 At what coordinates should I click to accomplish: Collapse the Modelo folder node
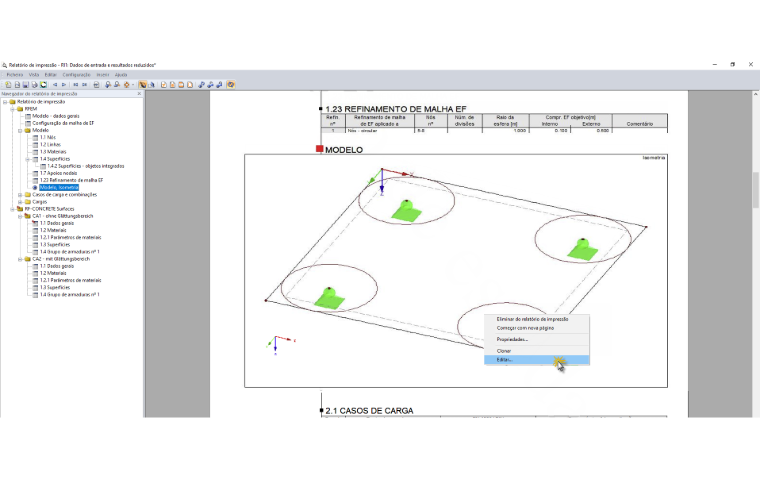click(x=20, y=130)
